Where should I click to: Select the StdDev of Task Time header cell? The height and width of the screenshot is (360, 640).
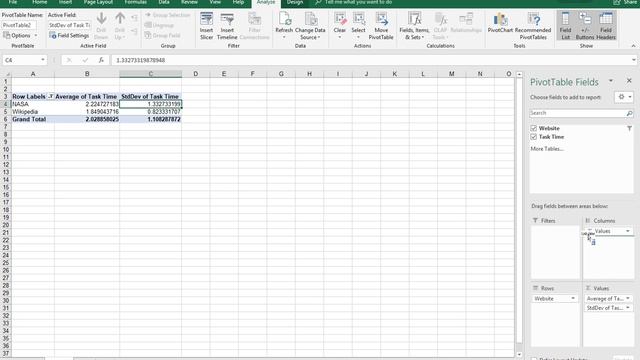pyautogui.click(x=150, y=97)
